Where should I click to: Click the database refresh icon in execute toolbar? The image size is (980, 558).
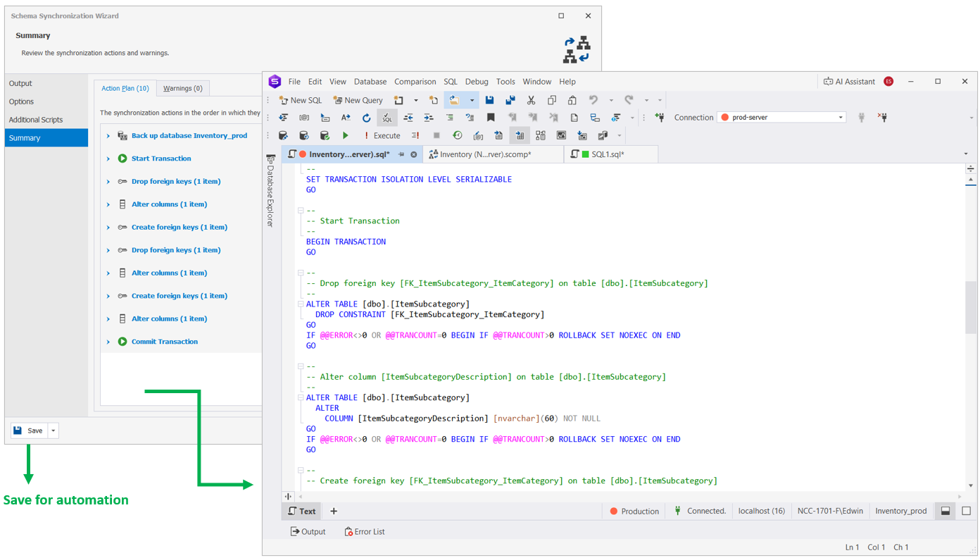(x=304, y=135)
